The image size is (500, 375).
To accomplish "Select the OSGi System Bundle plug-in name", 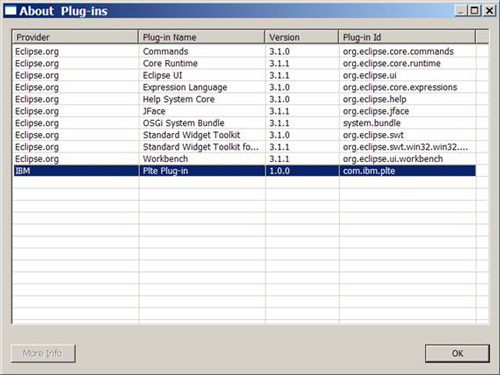I will click(183, 123).
